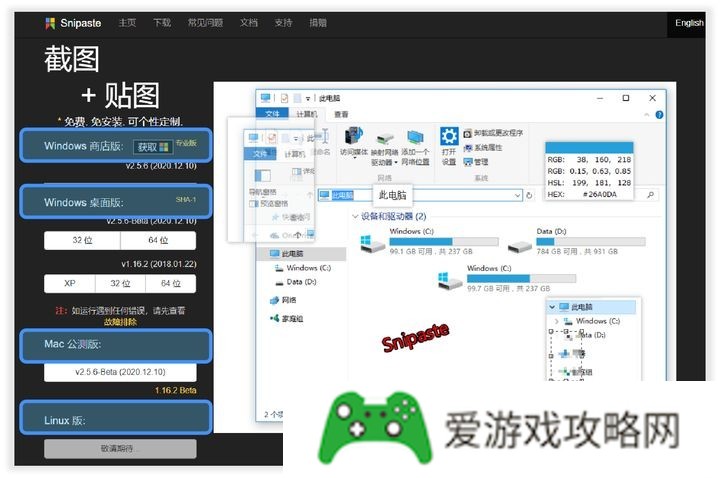Click 管理 in the ribbon
Viewport: 720px width, 478px height.
tap(476, 162)
